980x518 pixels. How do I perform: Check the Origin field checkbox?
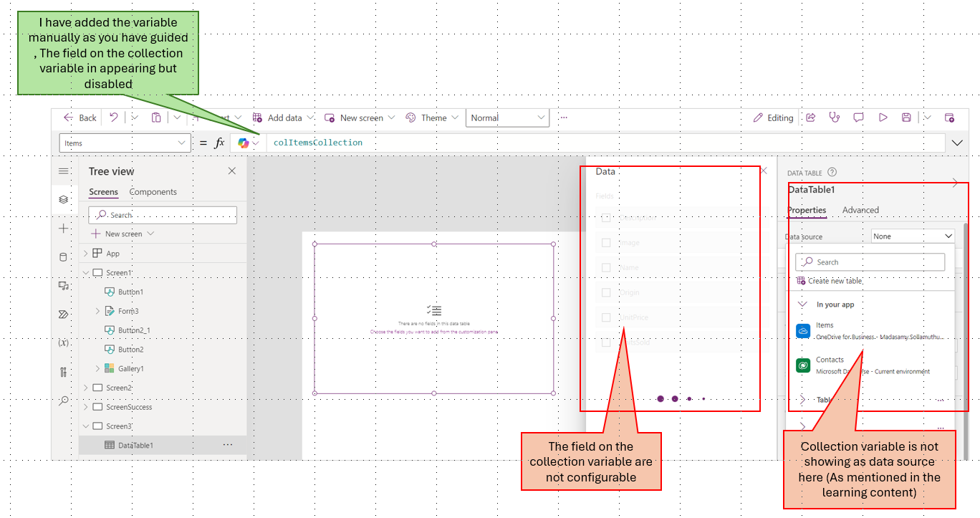coord(605,292)
